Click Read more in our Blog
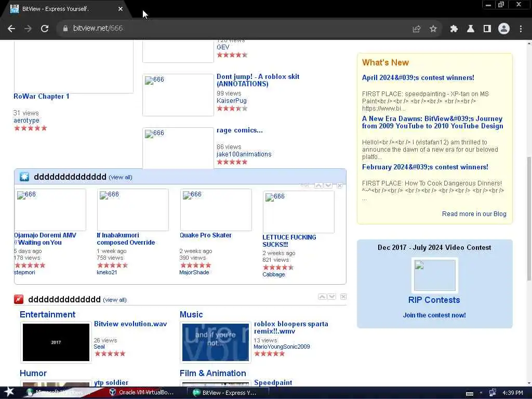 tap(474, 214)
